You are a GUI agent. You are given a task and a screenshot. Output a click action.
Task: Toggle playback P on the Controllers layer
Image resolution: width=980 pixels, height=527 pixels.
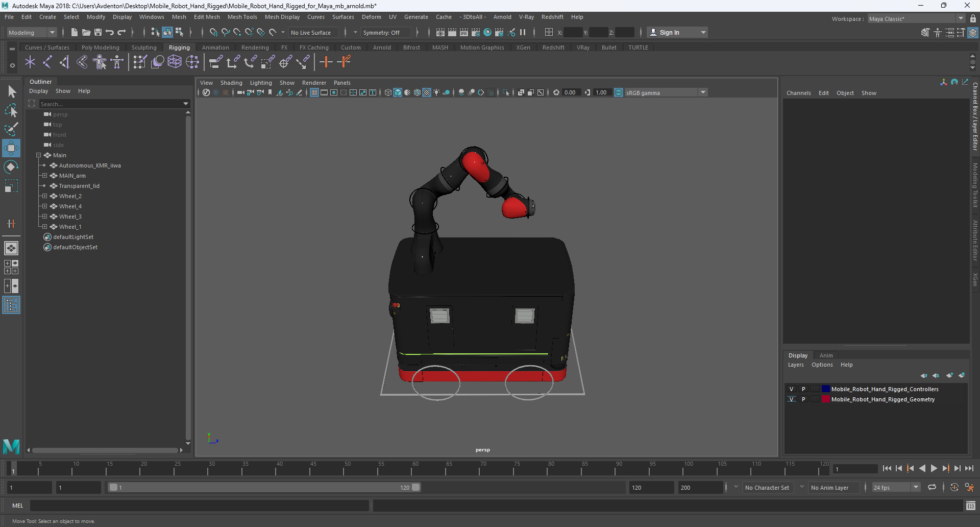803,389
